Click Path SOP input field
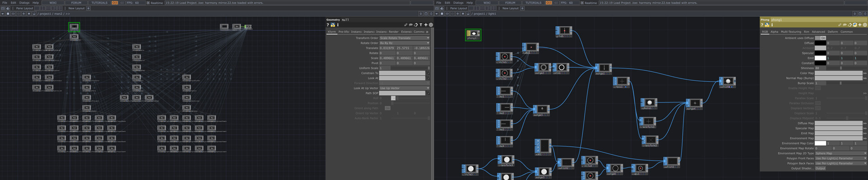Image resolution: width=868 pixels, height=180 pixels. point(402,93)
